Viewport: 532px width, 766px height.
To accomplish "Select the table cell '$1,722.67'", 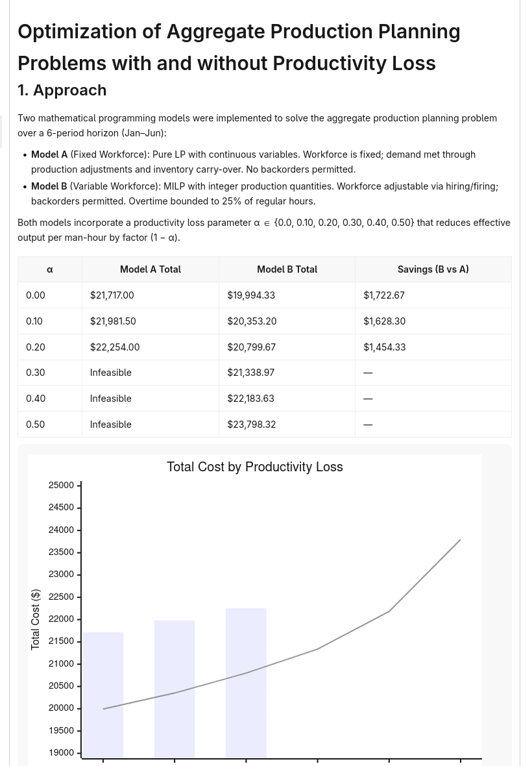I will coord(433,295).
